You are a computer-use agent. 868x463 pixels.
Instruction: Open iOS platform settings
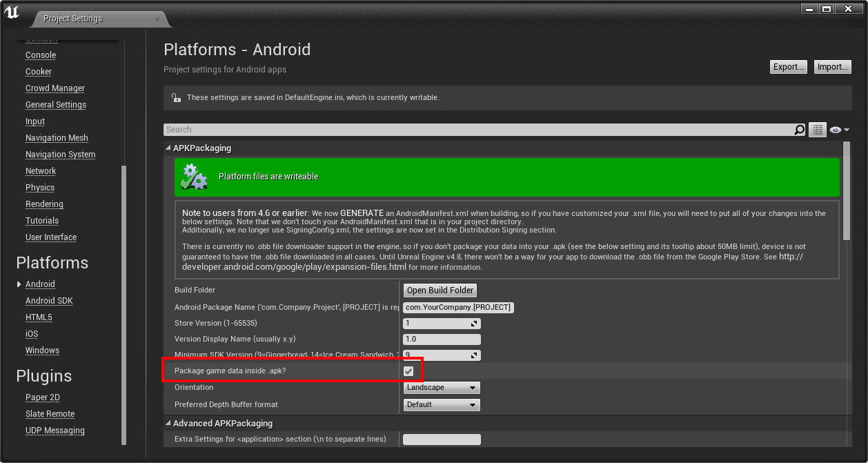tap(32, 334)
